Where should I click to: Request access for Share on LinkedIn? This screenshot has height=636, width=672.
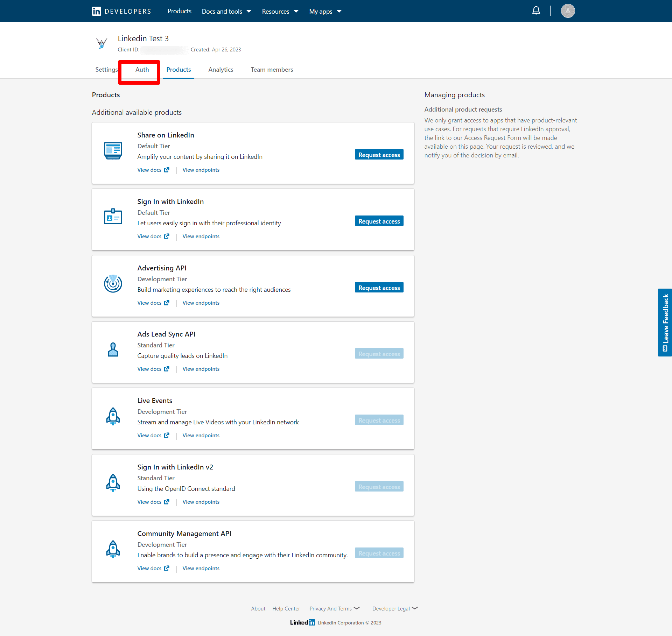[379, 155]
